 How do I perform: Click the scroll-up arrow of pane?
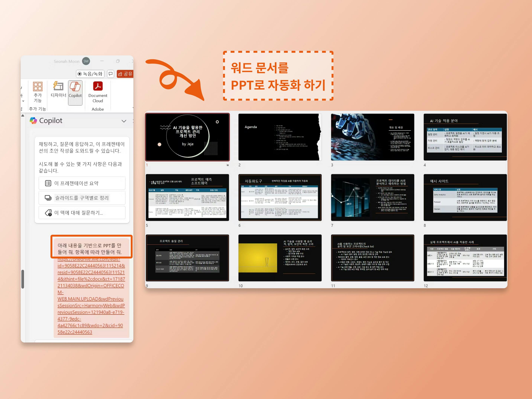pos(23,115)
